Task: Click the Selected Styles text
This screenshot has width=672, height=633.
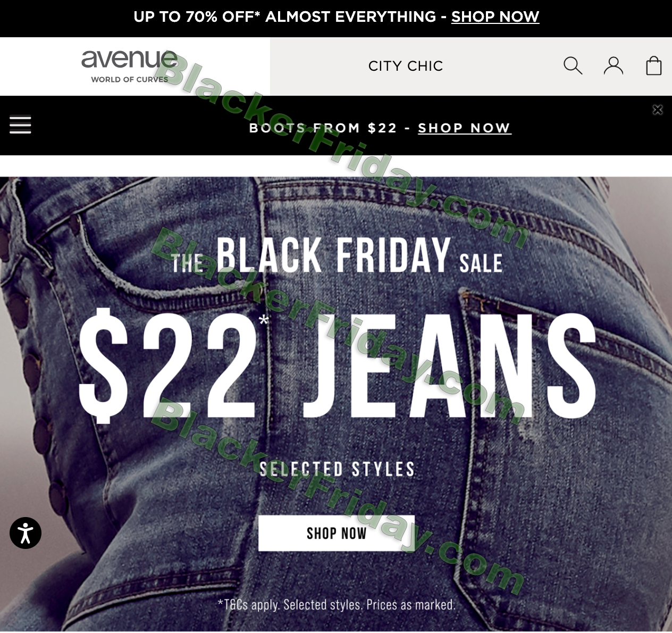Action: tap(337, 469)
